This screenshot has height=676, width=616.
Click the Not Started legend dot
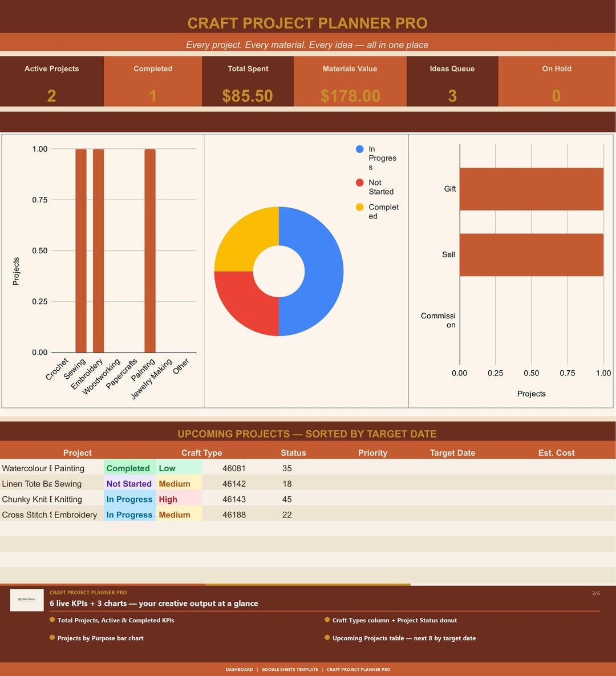(359, 183)
